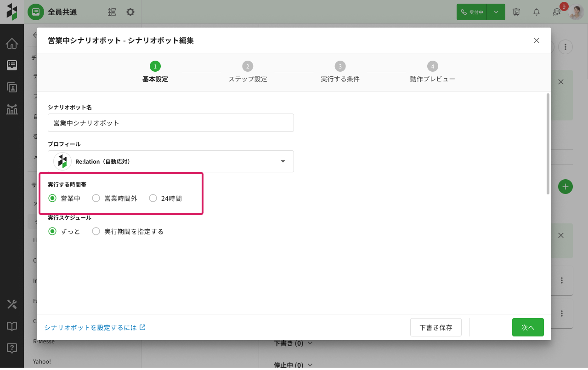Select ずっと schedule radio button
This screenshot has width=588, height=370.
coord(52,232)
